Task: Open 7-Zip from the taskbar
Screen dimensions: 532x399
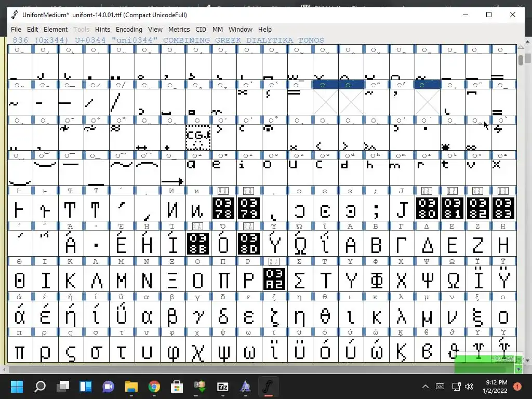Action: point(222,386)
